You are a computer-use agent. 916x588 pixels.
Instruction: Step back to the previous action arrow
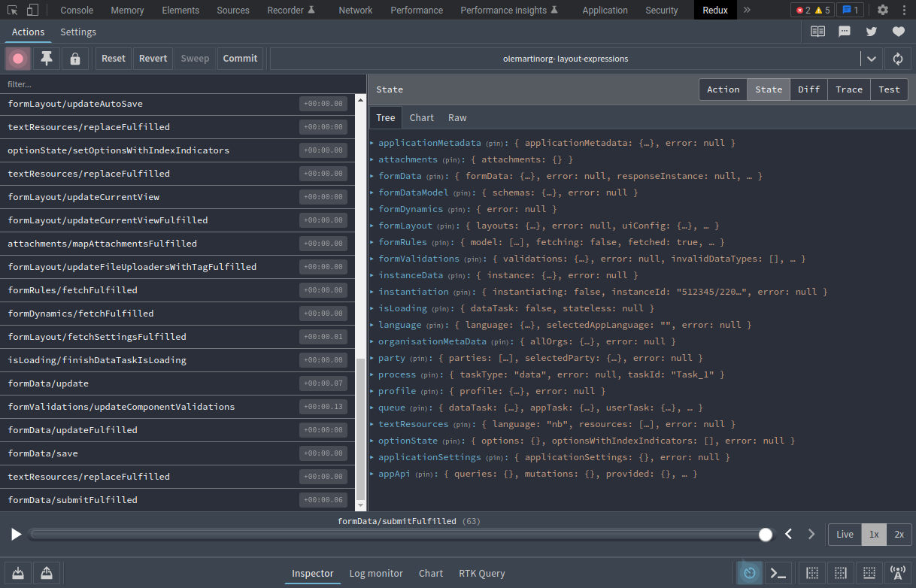[788, 534]
